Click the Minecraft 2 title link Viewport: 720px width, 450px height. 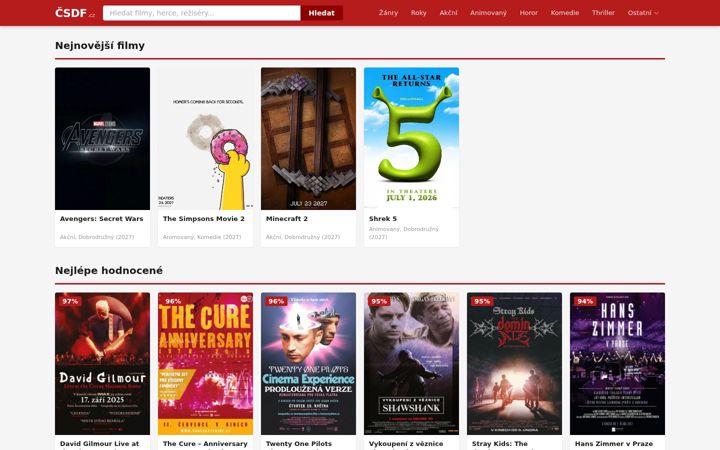tap(287, 219)
